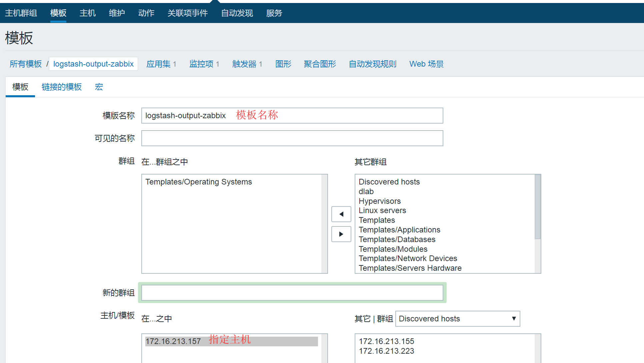The height and width of the screenshot is (363, 644).
Task: Open the 模板 top menu item
Action: point(58,13)
